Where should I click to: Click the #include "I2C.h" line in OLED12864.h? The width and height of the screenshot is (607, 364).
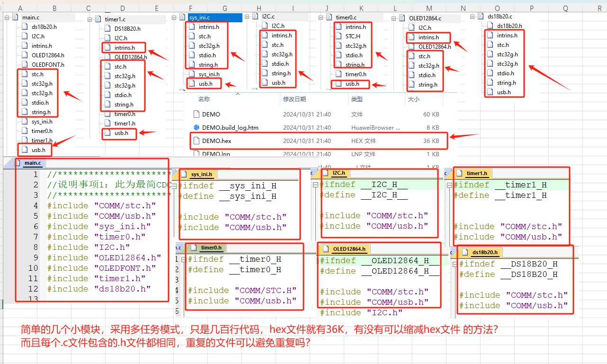tap(361, 312)
